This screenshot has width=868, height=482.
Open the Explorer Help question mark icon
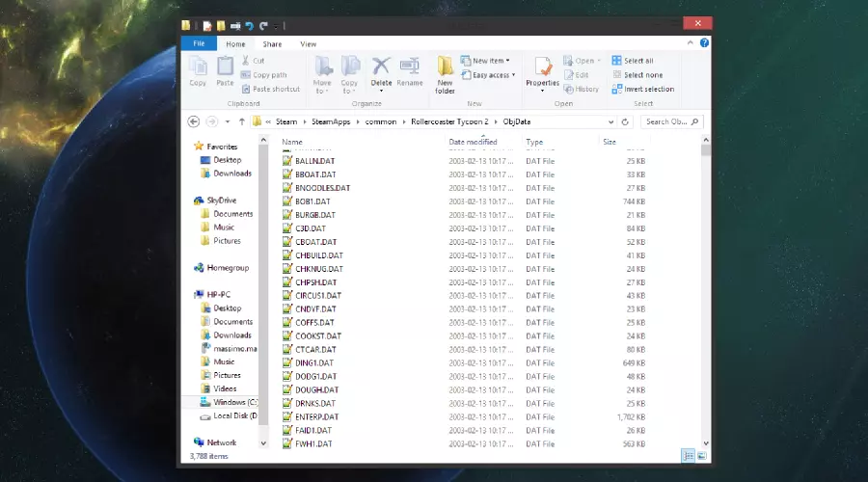pos(705,43)
